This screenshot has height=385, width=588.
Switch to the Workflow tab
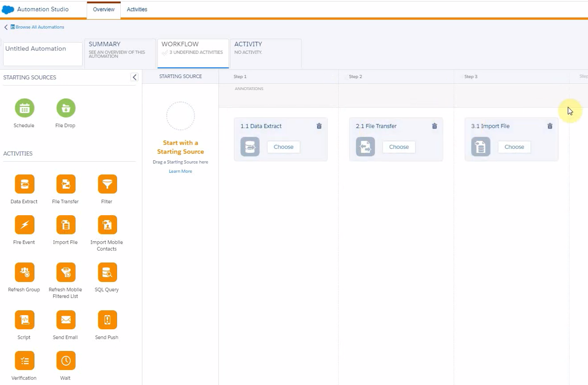click(193, 53)
